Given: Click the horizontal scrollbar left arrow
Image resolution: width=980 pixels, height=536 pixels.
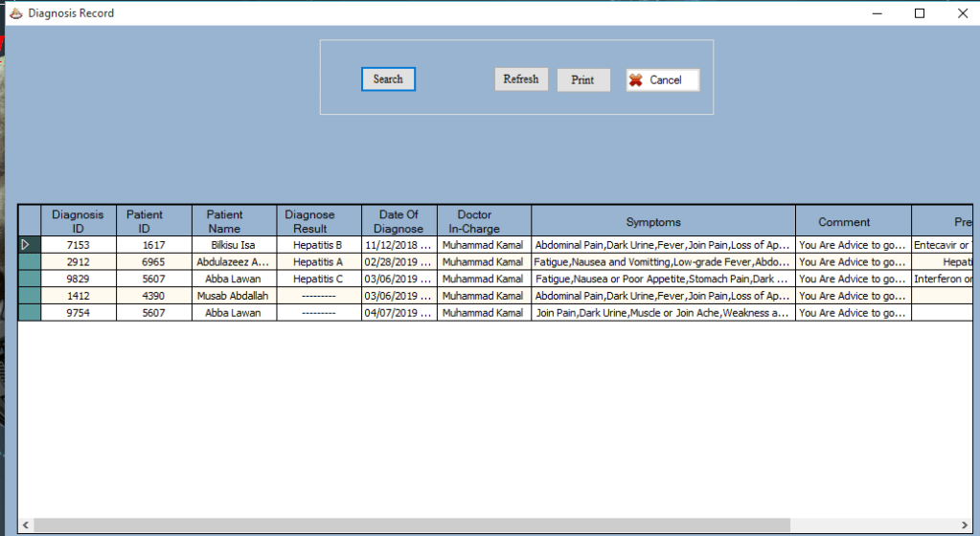Looking at the screenshot, I should point(26,525).
